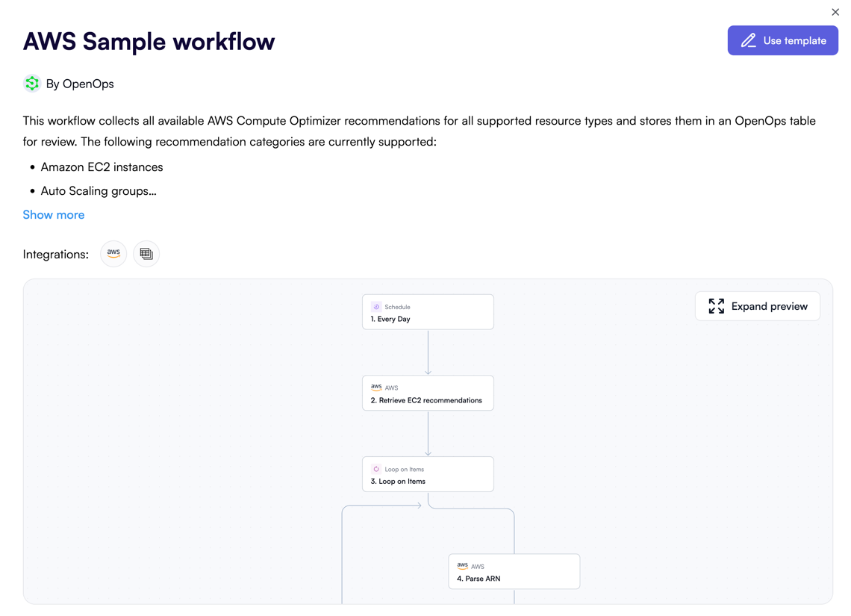Viewport: 851px width, 616px height.
Task: Click the pencil icon on Use template button
Action: (749, 40)
